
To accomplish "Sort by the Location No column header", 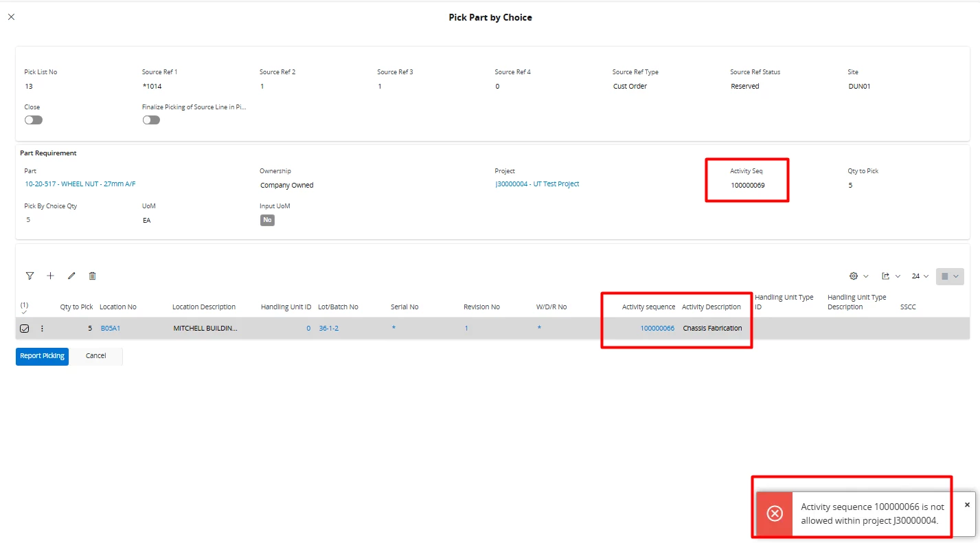I will [x=118, y=307].
